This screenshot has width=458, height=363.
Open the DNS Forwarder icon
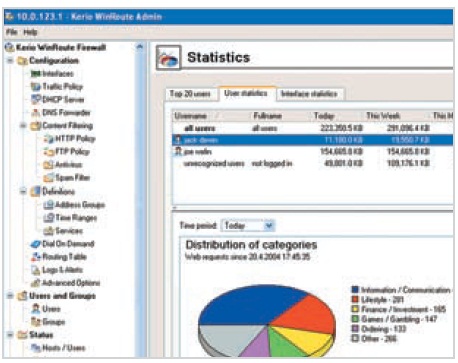click(36, 112)
